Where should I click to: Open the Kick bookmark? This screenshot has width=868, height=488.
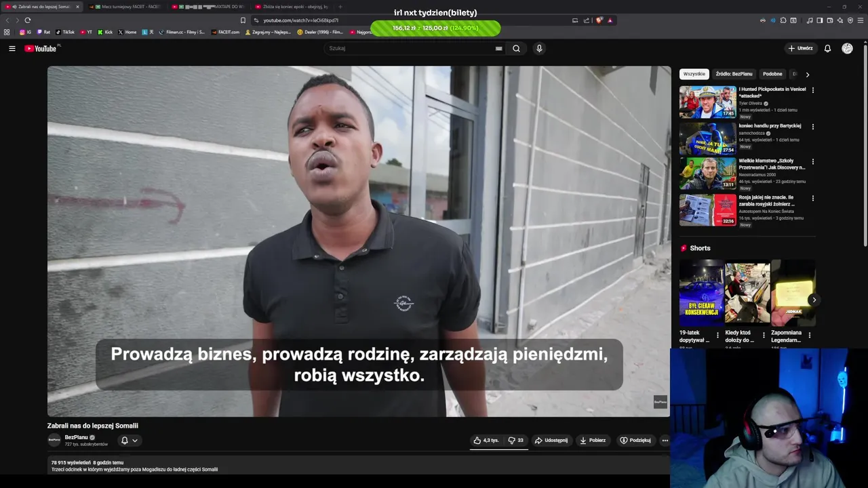point(105,32)
